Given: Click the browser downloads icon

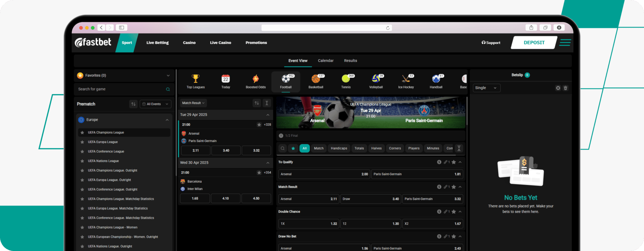Looking at the screenshot, I should (x=559, y=28).
